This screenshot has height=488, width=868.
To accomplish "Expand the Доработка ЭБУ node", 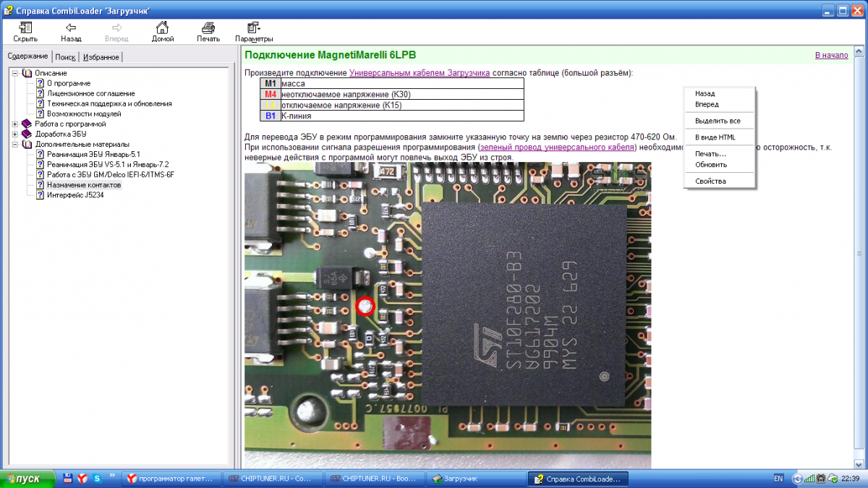I will click(15, 134).
